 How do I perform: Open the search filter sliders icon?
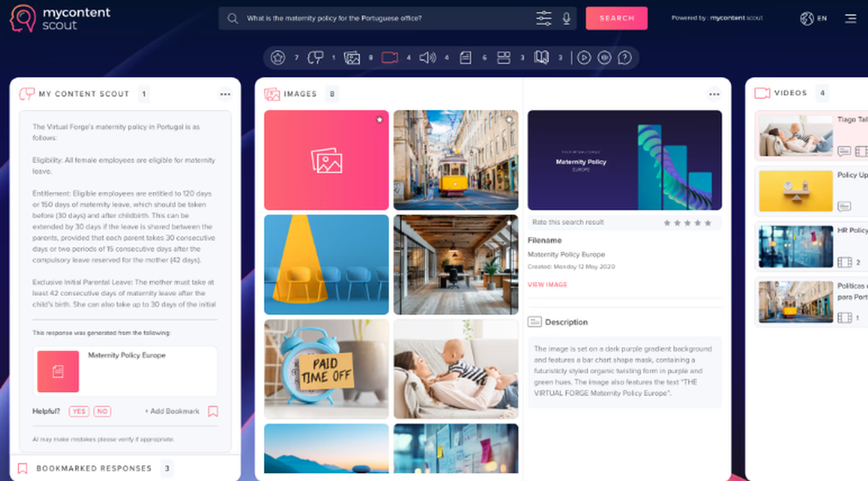coord(543,18)
